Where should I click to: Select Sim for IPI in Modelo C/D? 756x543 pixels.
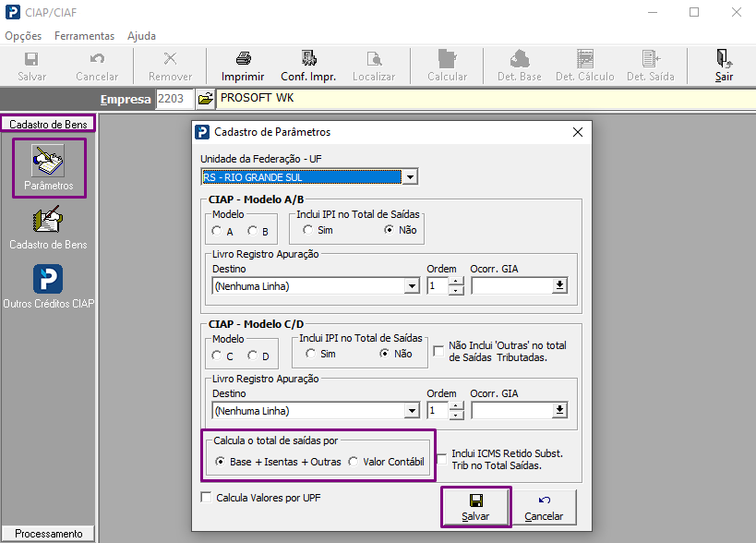[x=310, y=354]
